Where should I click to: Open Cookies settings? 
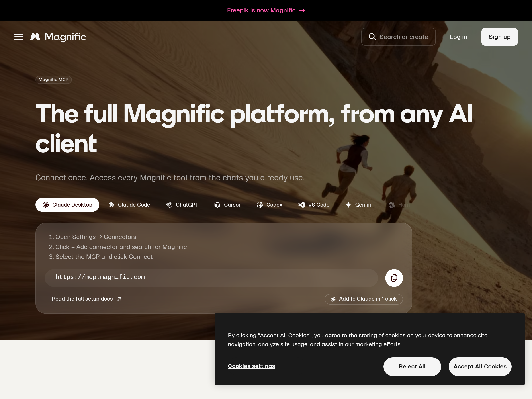[251, 366]
